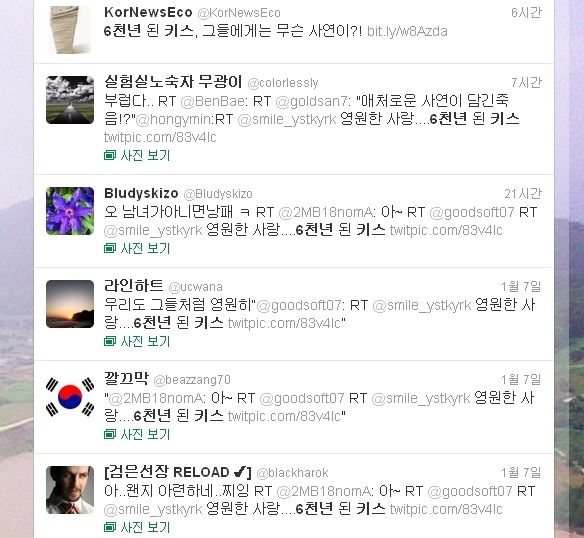Open the Korean flag avatar of beazzang70
Image resolution: width=584 pixels, height=538 pixels.
point(70,397)
